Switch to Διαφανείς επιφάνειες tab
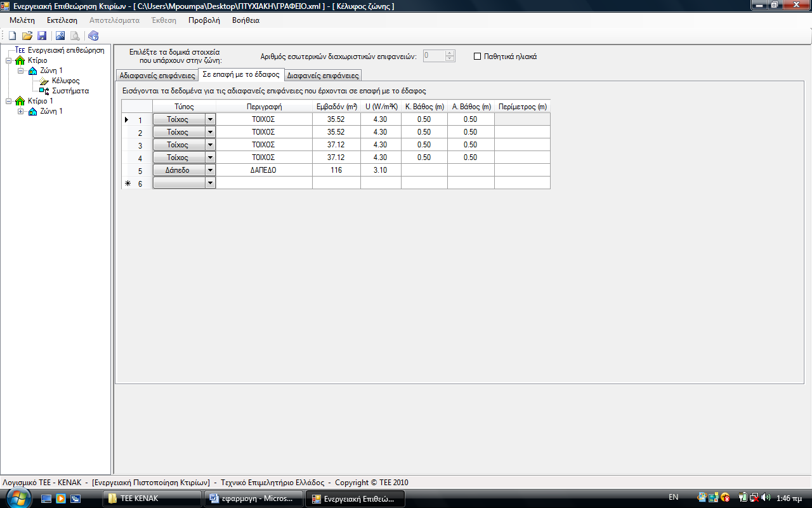The width and height of the screenshot is (812, 508). click(323, 76)
